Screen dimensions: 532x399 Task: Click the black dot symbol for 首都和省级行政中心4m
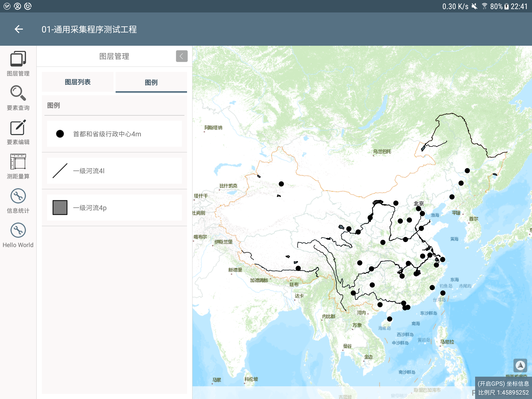coord(60,134)
